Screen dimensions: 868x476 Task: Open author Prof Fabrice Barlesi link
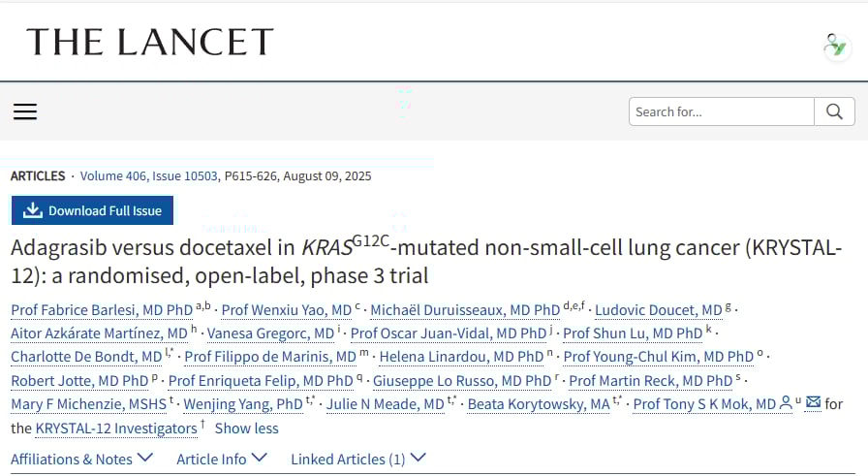102,310
